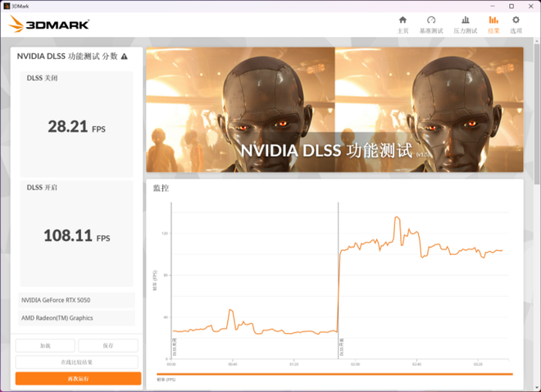Click the NVIDIA DLSS 功能测试 banner image
541x392 pixels.
pyautogui.click(x=334, y=109)
